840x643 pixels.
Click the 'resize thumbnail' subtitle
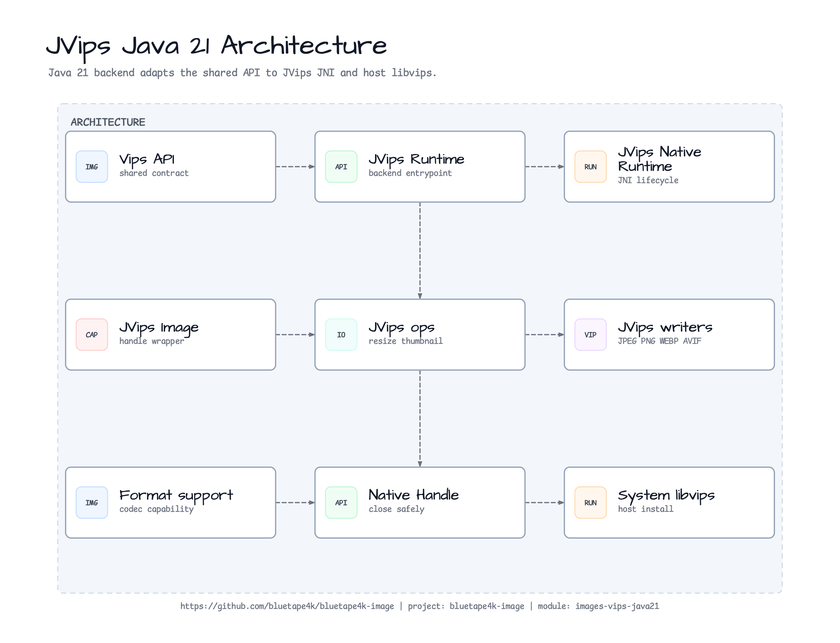406,342
